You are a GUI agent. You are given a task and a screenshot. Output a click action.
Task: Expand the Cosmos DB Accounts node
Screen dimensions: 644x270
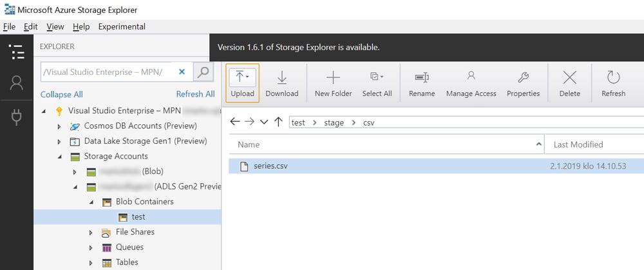[x=59, y=126]
